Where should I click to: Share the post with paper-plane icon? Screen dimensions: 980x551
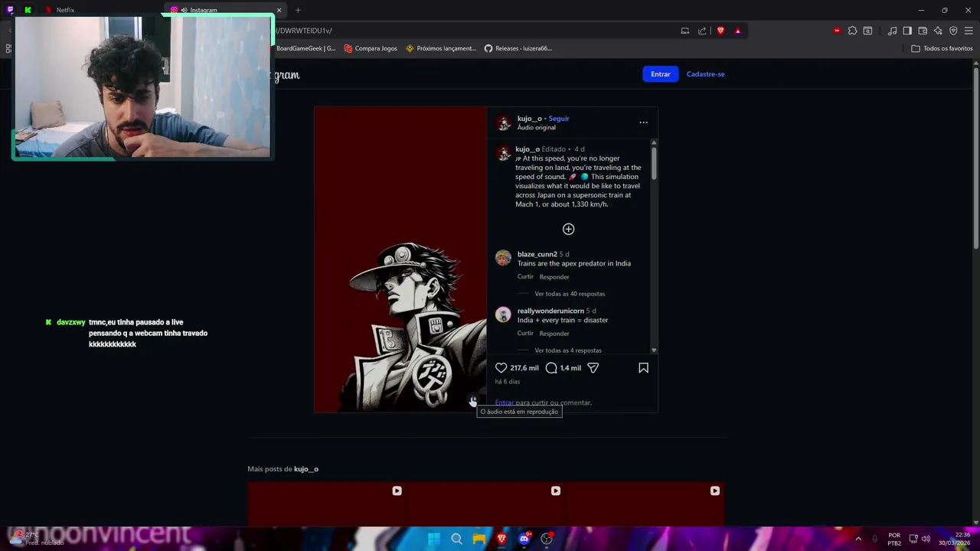[593, 368]
